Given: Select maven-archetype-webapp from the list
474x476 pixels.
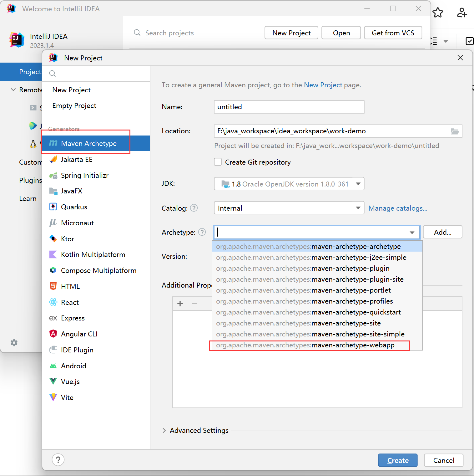Looking at the screenshot, I should point(317,345).
